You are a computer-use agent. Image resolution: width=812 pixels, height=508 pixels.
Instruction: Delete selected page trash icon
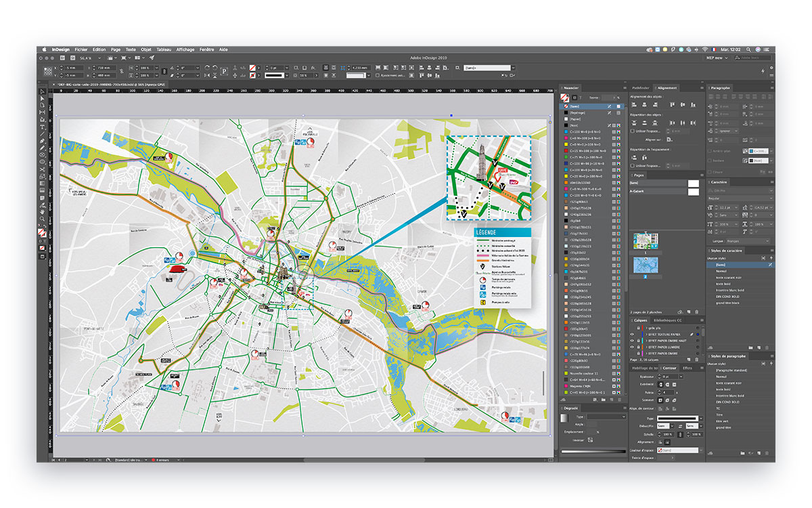(697, 312)
